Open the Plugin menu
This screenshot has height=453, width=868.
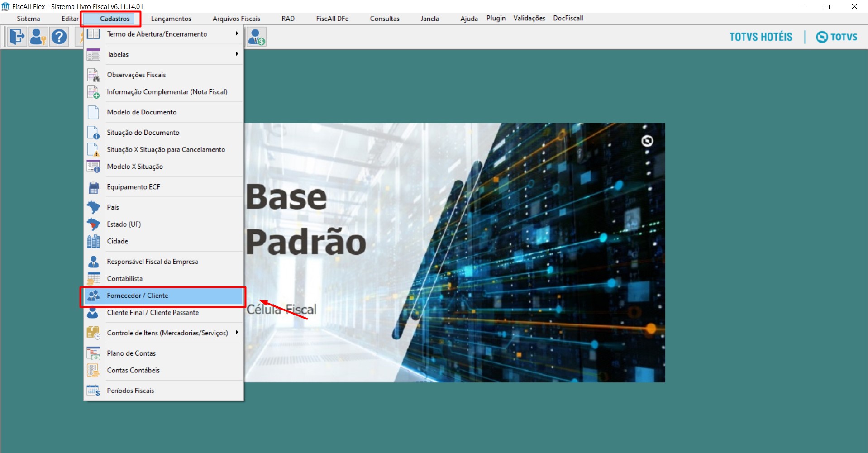[496, 18]
